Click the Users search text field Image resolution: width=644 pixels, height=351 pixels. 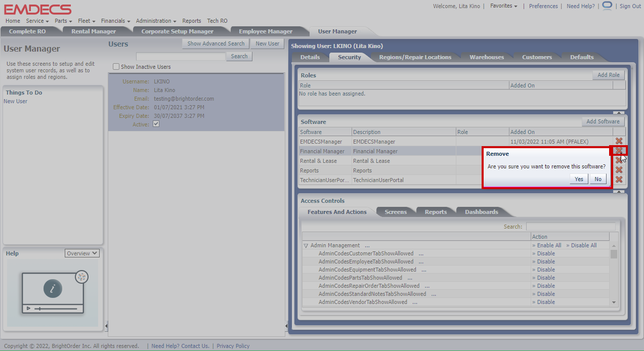click(181, 56)
